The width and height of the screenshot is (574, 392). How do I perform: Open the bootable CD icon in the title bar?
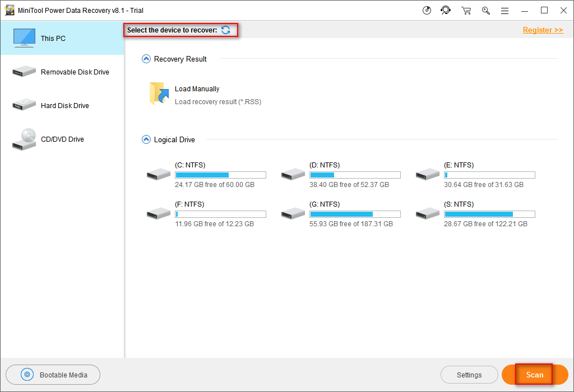[427, 10]
